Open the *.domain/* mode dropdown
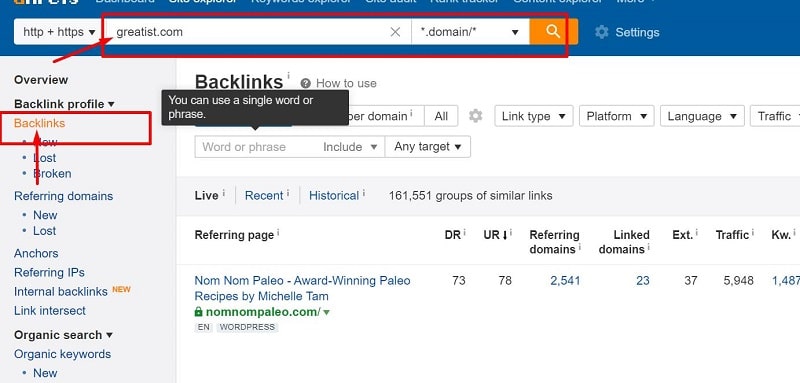The image size is (800, 383). tap(470, 32)
